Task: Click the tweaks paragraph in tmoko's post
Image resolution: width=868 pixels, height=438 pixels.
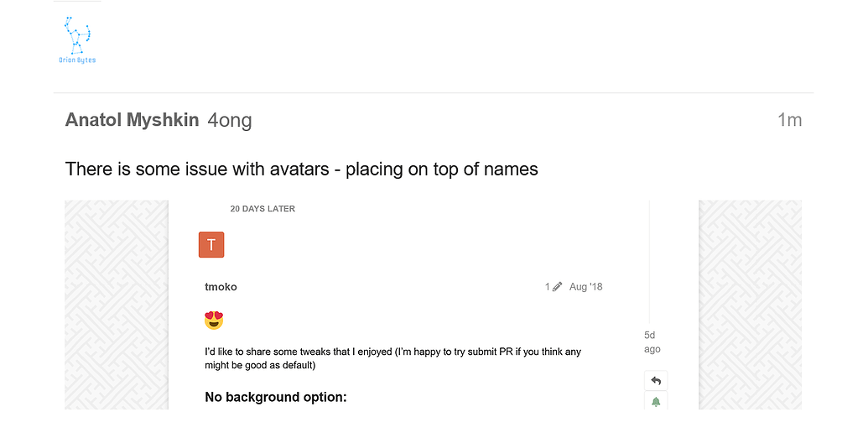Action: (x=392, y=359)
